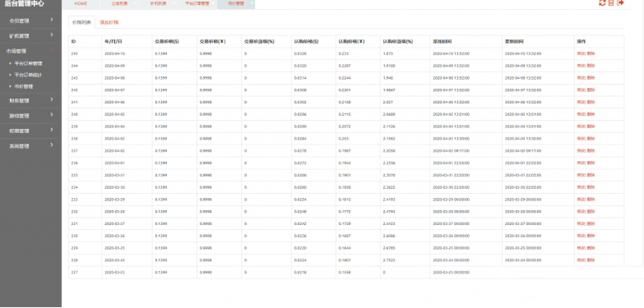Click the logout arrow icon in the top-right corner
Viewport: 644px width, 308px height.
621,2
